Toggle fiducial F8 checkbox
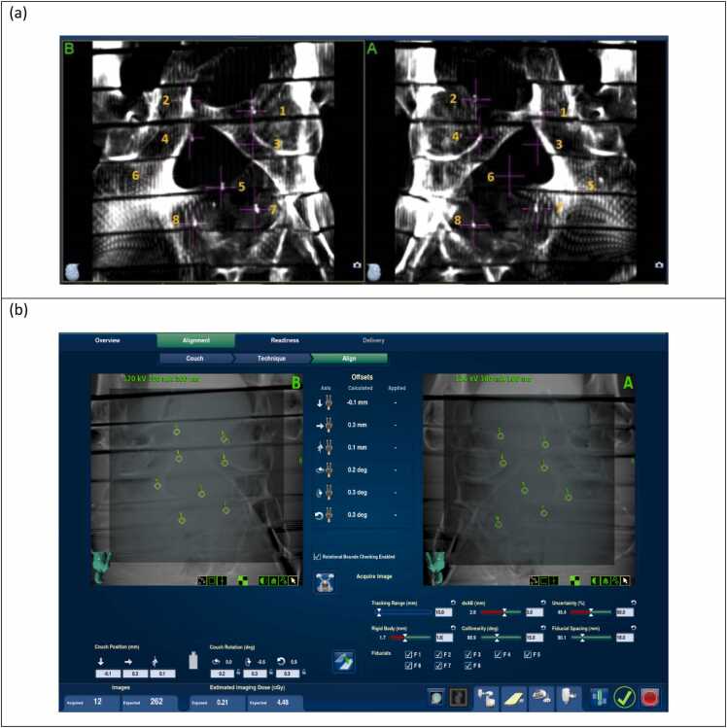This screenshot has height=728, width=727. tap(467, 666)
